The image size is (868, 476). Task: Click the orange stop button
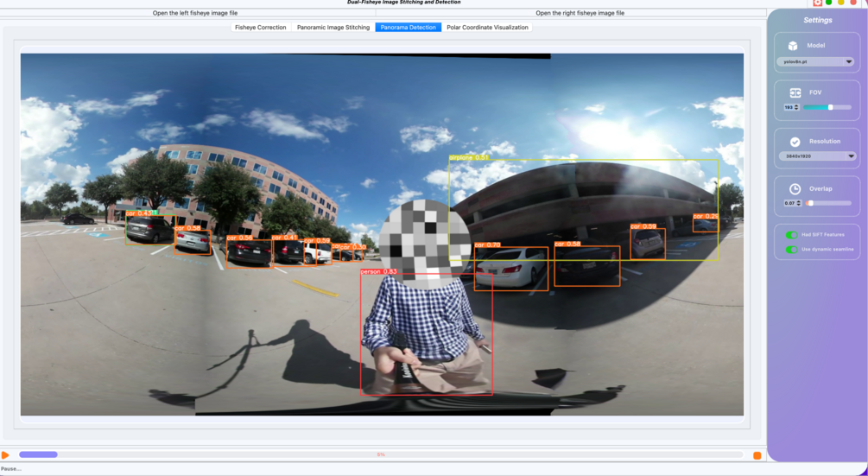(757, 455)
